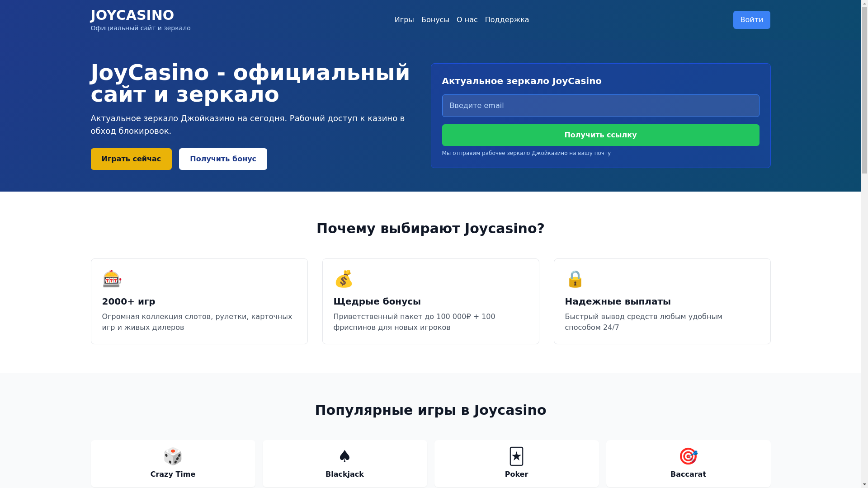Image resolution: width=868 pixels, height=488 pixels.
Task: Click the Войти login button
Action: pyautogui.click(x=751, y=20)
